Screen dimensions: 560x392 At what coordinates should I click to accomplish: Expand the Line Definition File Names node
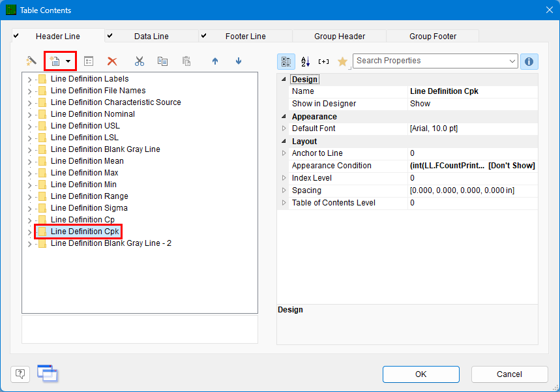29,91
